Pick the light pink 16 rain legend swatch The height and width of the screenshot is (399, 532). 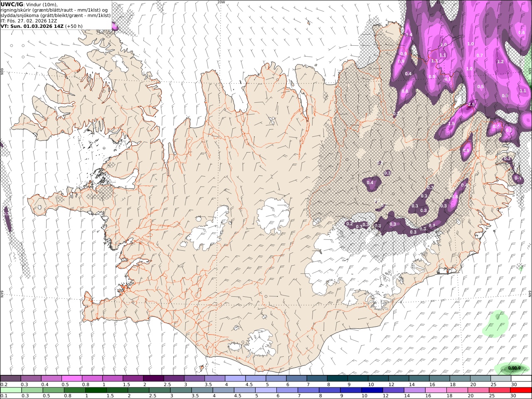coord(436,390)
